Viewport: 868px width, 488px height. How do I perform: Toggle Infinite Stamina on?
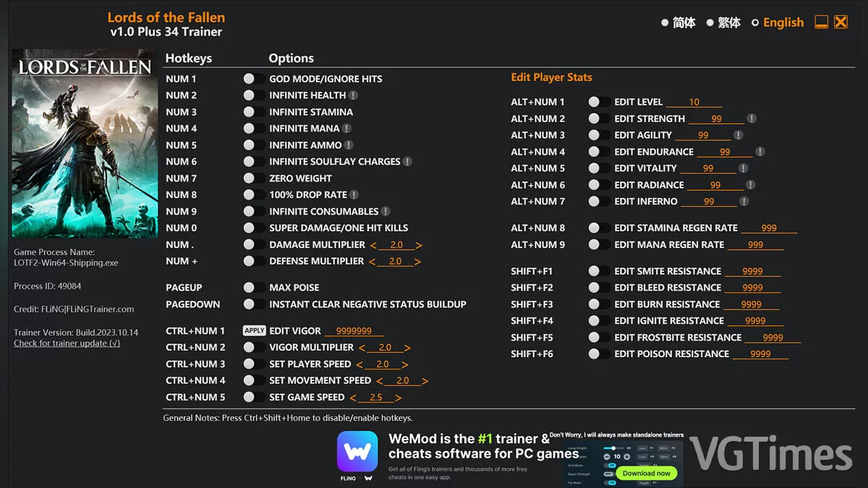coord(254,112)
